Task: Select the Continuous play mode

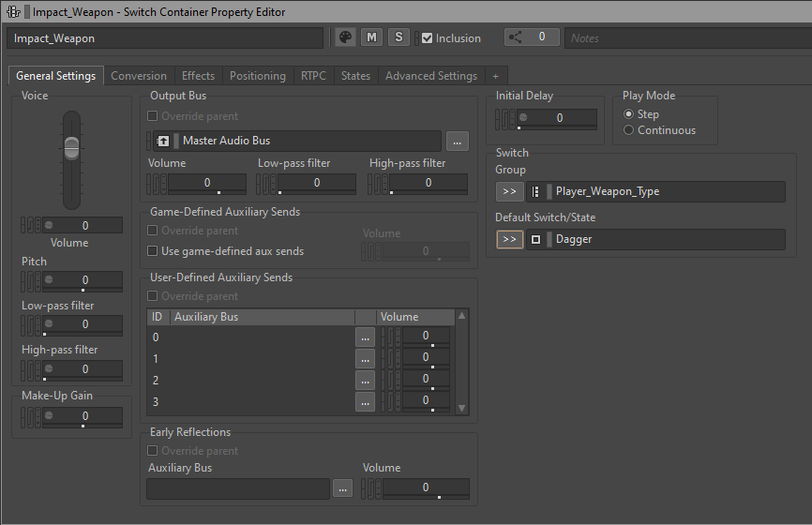Action: coord(628,130)
